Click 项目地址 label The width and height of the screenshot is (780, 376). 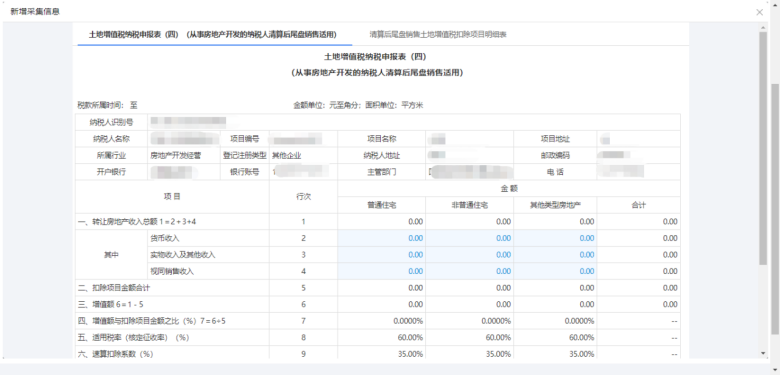coord(555,139)
